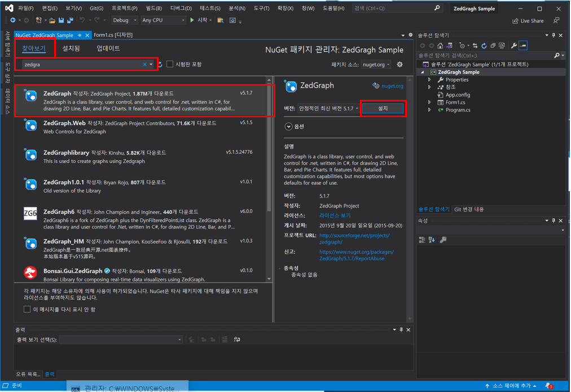The width and height of the screenshot is (571, 392).
Task: Toggle auto-hide pin on Solution Explorer panel
Action: 554,36
